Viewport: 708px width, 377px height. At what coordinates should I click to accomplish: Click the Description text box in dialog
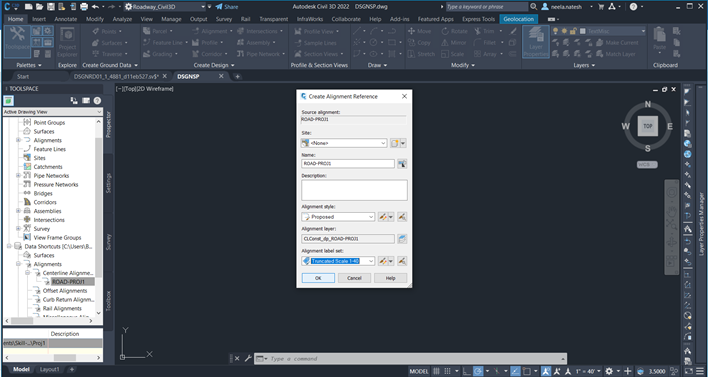pyautogui.click(x=354, y=190)
